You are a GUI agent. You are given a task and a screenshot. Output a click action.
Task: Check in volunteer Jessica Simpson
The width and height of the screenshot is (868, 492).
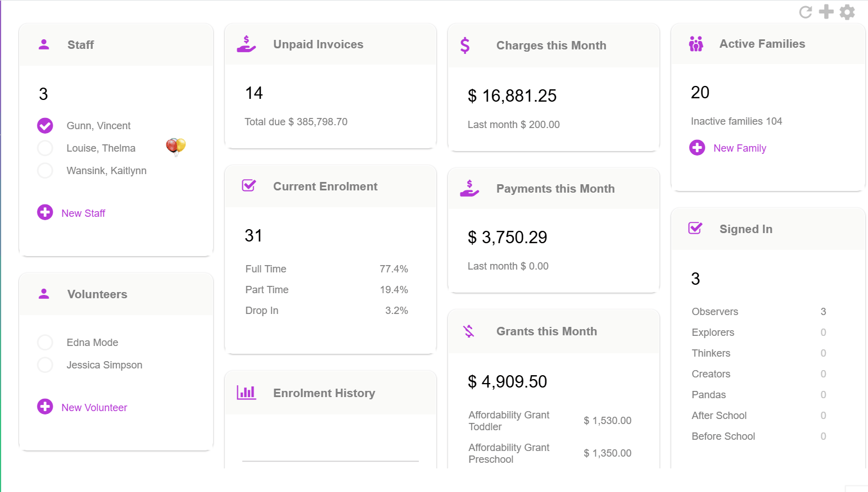click(45, 365)
